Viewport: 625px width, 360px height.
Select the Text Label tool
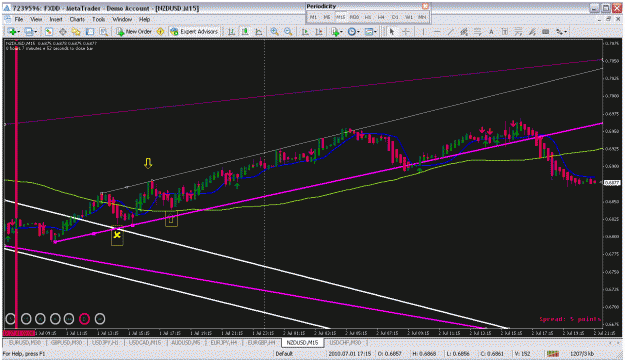pos(505,31)
